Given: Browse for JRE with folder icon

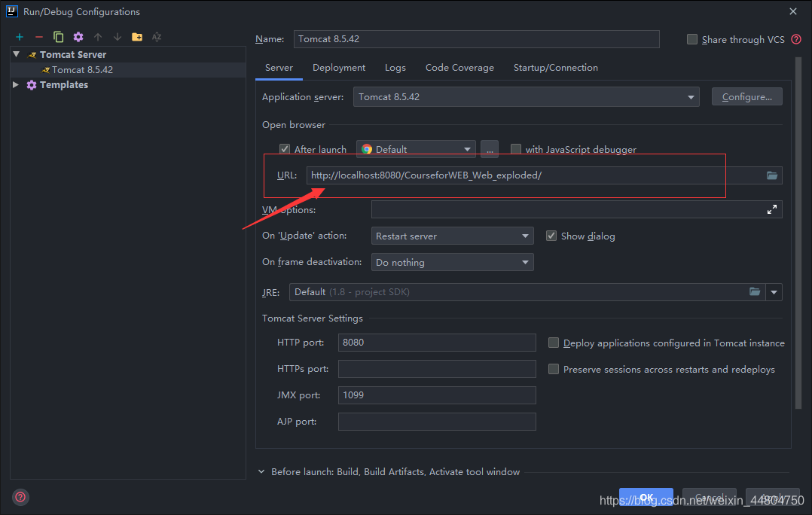Looking at the screenshot, I should (x=755, y=292).
